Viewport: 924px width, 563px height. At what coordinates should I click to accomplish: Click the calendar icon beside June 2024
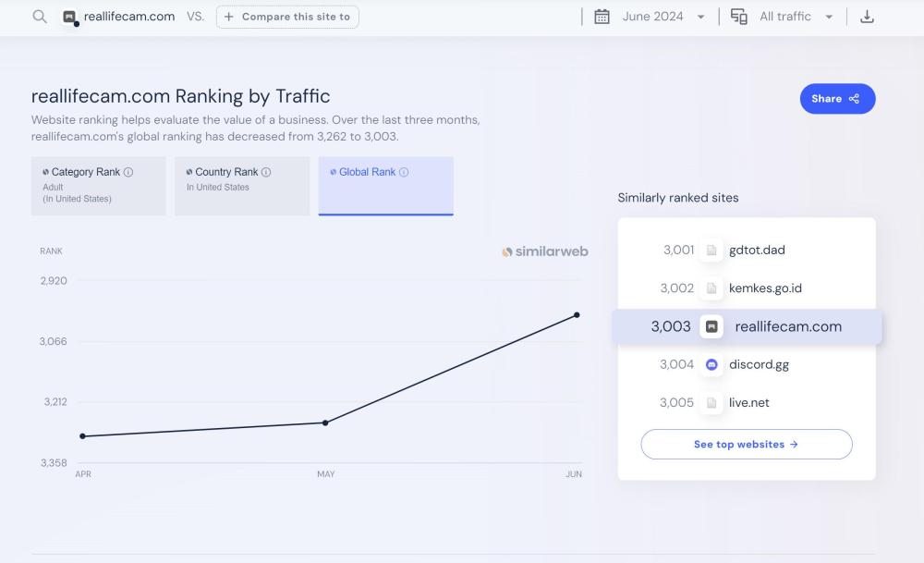[602, 17]
